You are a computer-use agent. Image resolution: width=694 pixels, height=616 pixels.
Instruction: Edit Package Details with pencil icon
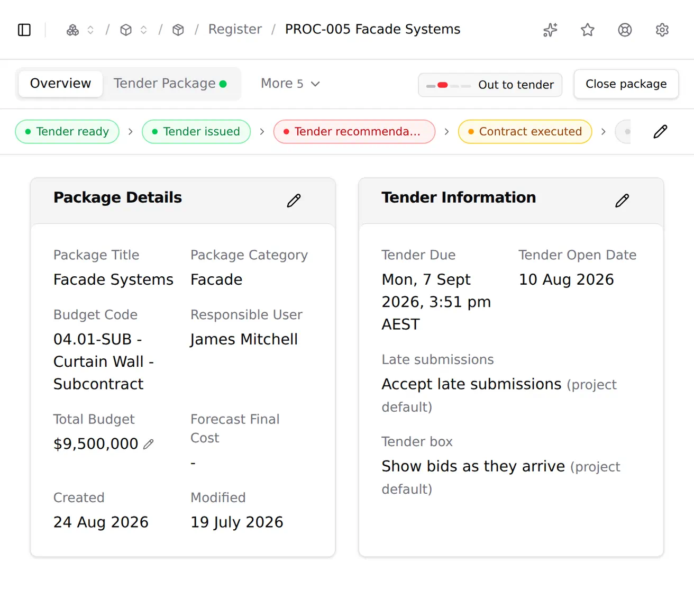pos(294,201)
